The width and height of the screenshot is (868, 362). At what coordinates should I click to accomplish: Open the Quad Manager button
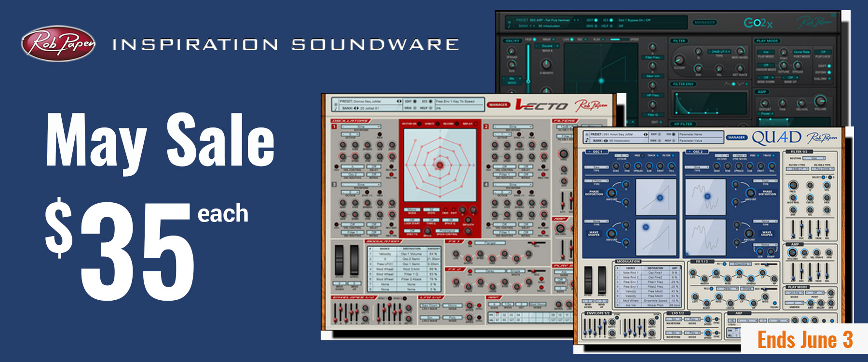(736, 137)
